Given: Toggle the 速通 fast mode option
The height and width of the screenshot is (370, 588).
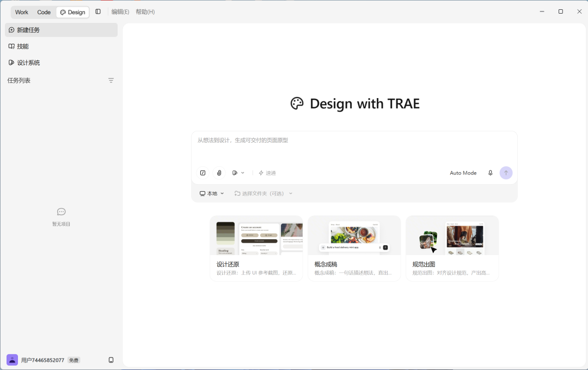Looking at the screenshot, I should pyautogui.click(x=267, y=173).
